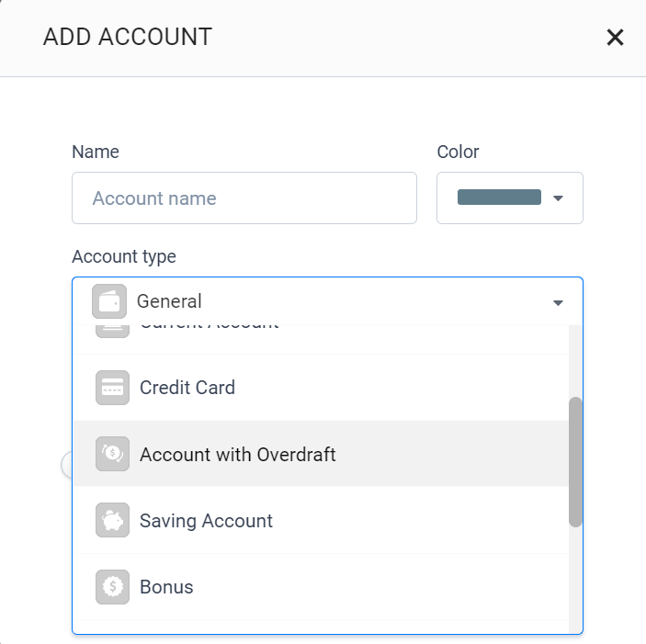Click the Credit Card icon
This screenshot has width=646, height=644.
112,388
